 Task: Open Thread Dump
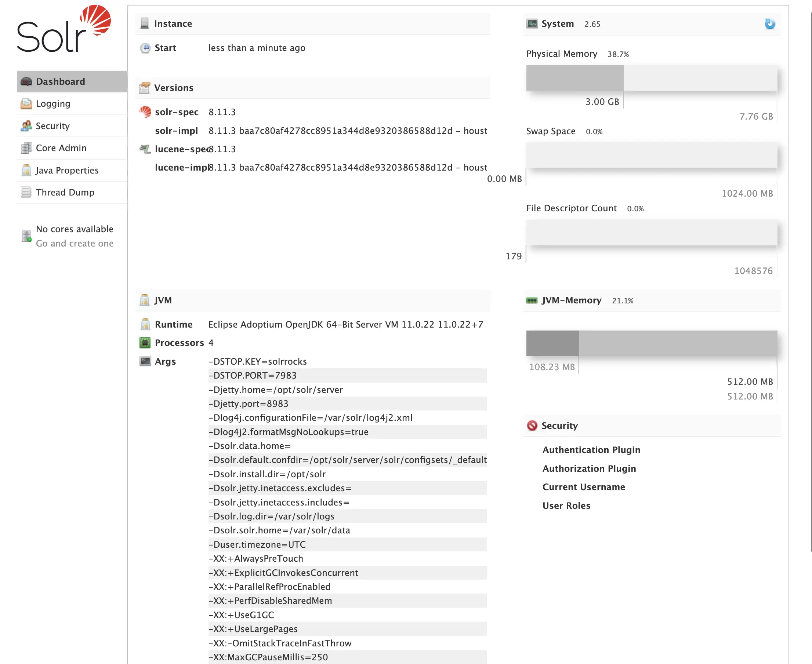tap(72, 192)
